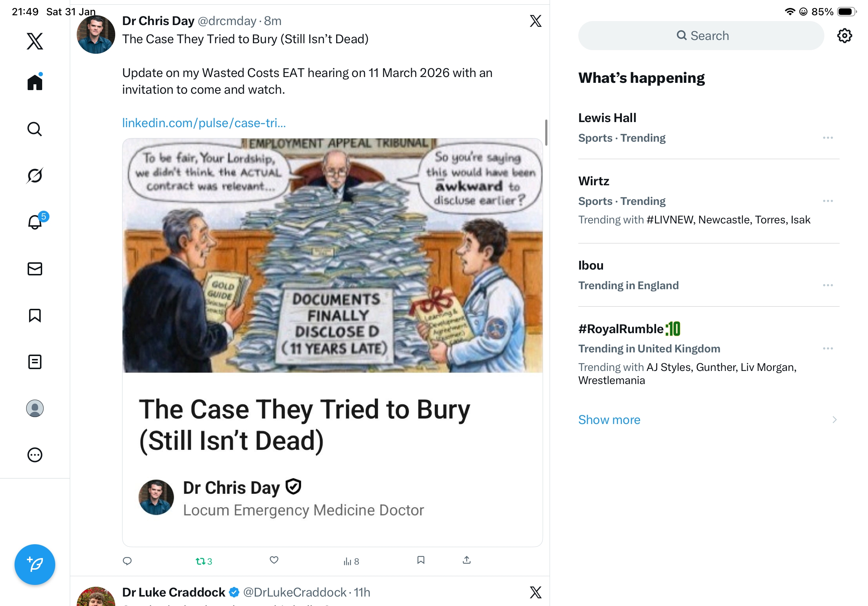Click Show more under What's happening
Screen dimensions: 868x606
[x=609, y=420]
